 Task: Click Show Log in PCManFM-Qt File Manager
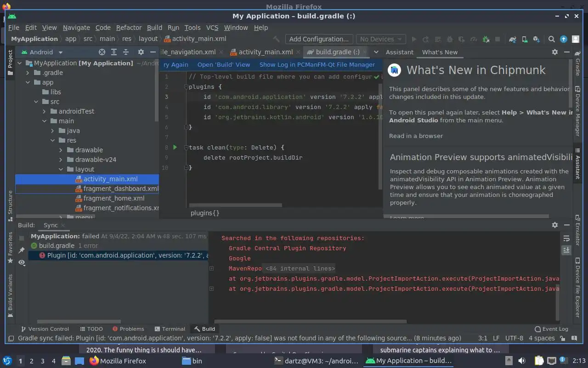(317, 64)
